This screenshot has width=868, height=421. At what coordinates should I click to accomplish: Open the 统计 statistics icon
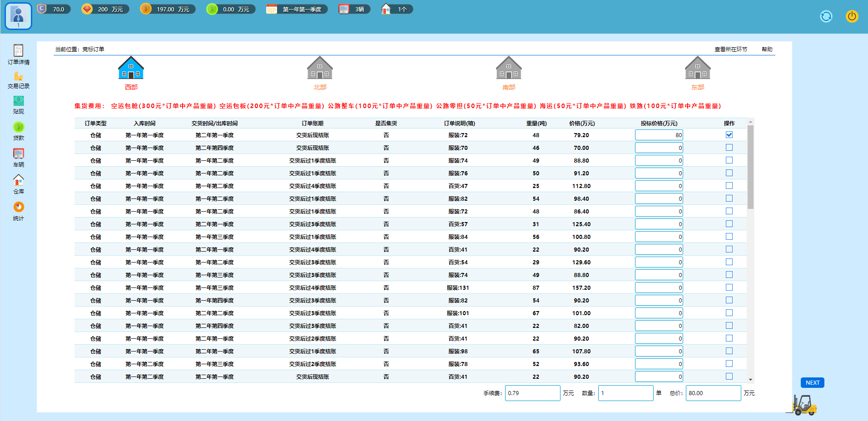(x=18, y=208)
